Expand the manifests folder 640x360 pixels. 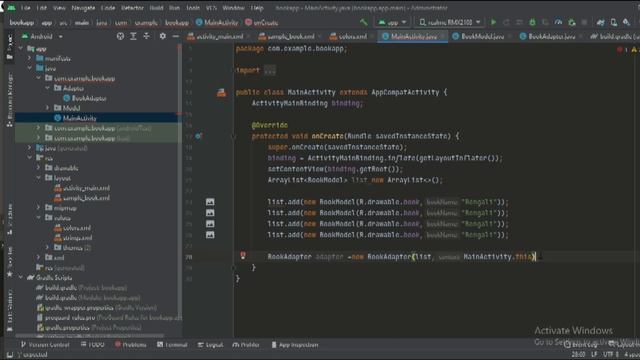tap(29, 58)
